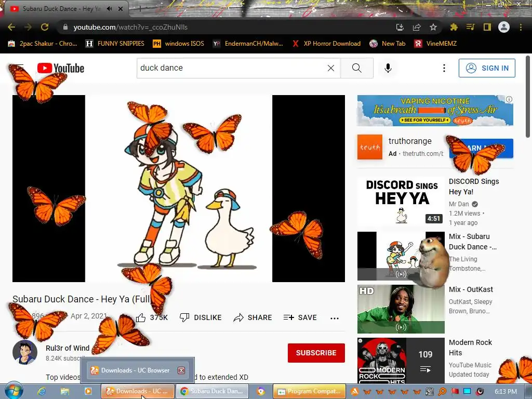
Task: Open the Chrome extensions puzzle icon
Action: pyautogui.click(x=454, y=27)
